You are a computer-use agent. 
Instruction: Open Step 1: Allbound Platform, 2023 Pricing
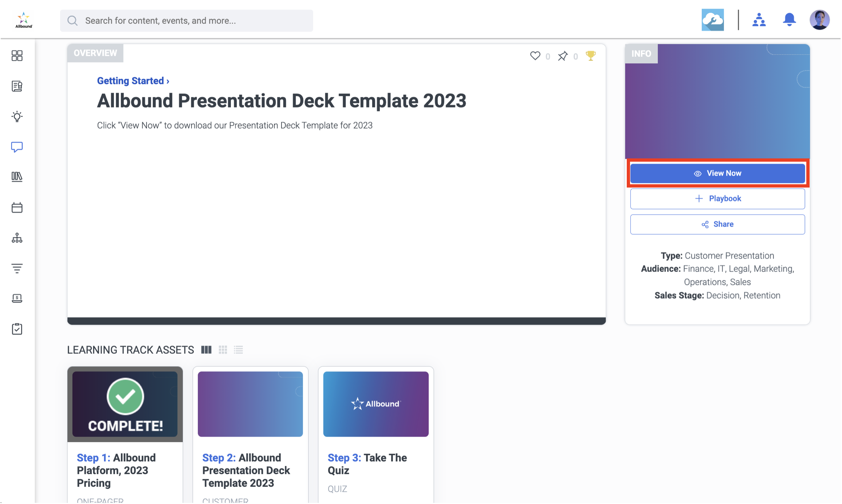coord(116,470)
